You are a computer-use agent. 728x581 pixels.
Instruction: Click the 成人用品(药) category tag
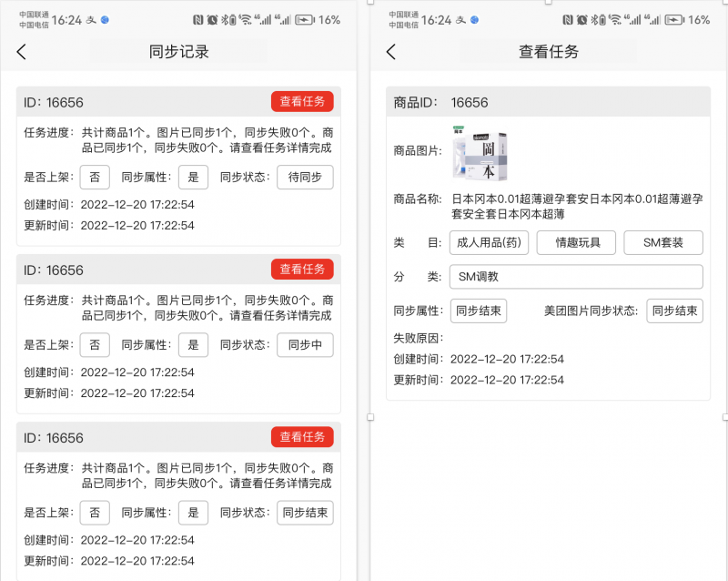pyautogui.click(x=489, y=242)
